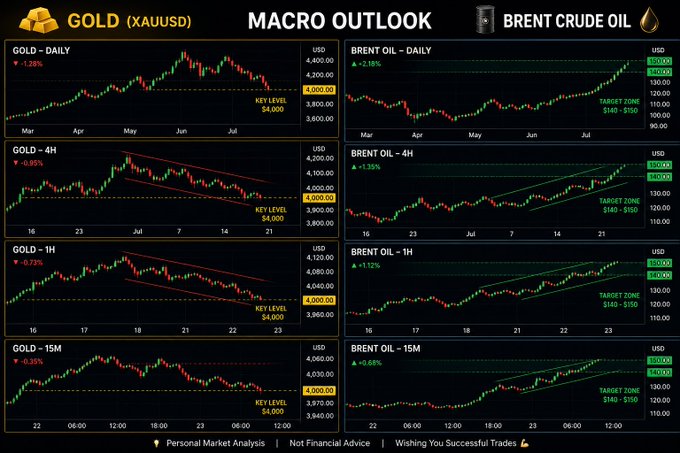Click the 90.00 axis value on Brent Daily

[659, 126]
